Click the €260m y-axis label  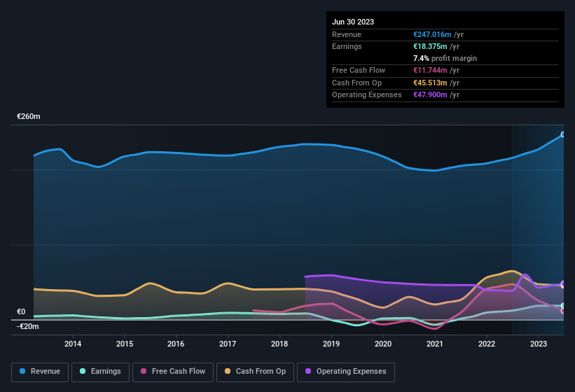29,117
